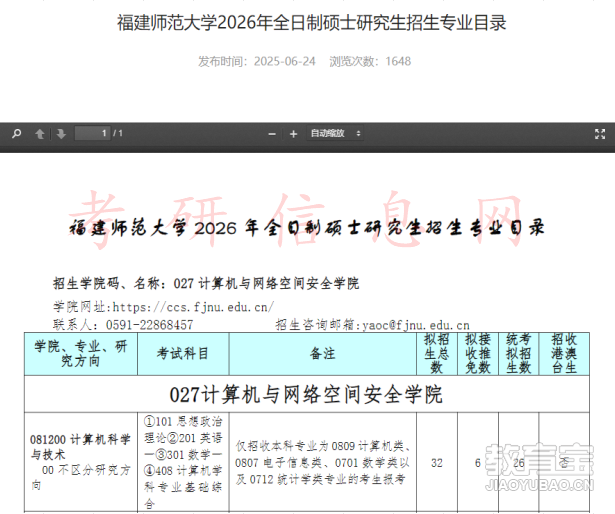This screenshot has height=514, width=615.
Task: Click the total enrollment value 32
Action: click(437, 463)
